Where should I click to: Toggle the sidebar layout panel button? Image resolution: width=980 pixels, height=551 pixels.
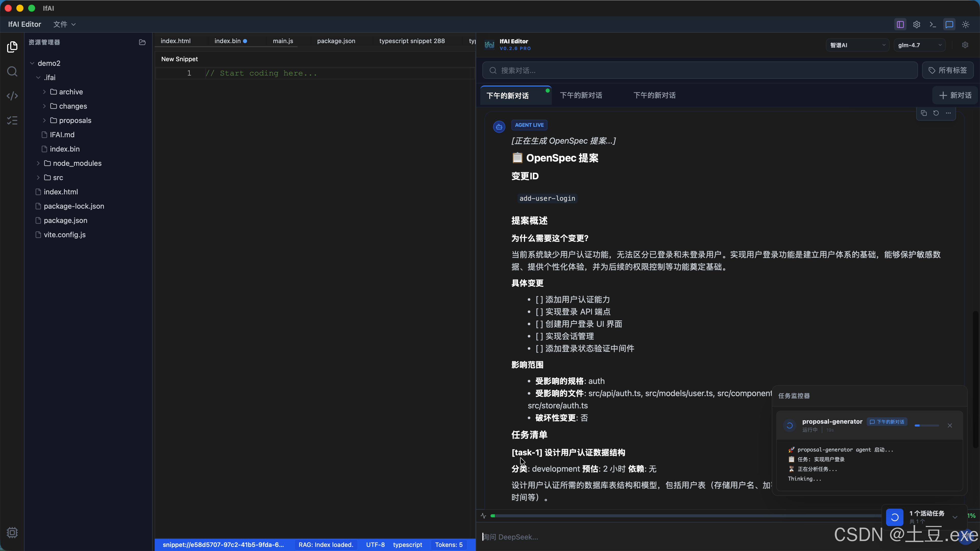(x=900, y=24)
